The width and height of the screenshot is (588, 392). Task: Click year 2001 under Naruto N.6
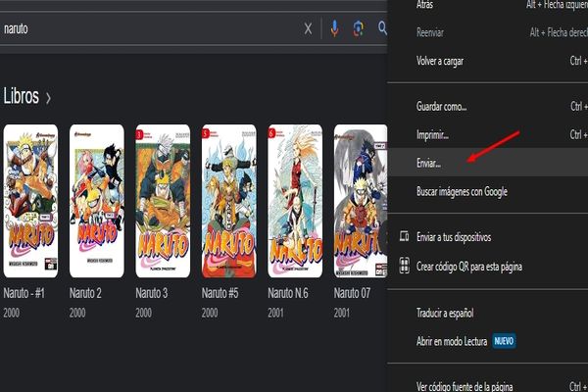point(275,313)
